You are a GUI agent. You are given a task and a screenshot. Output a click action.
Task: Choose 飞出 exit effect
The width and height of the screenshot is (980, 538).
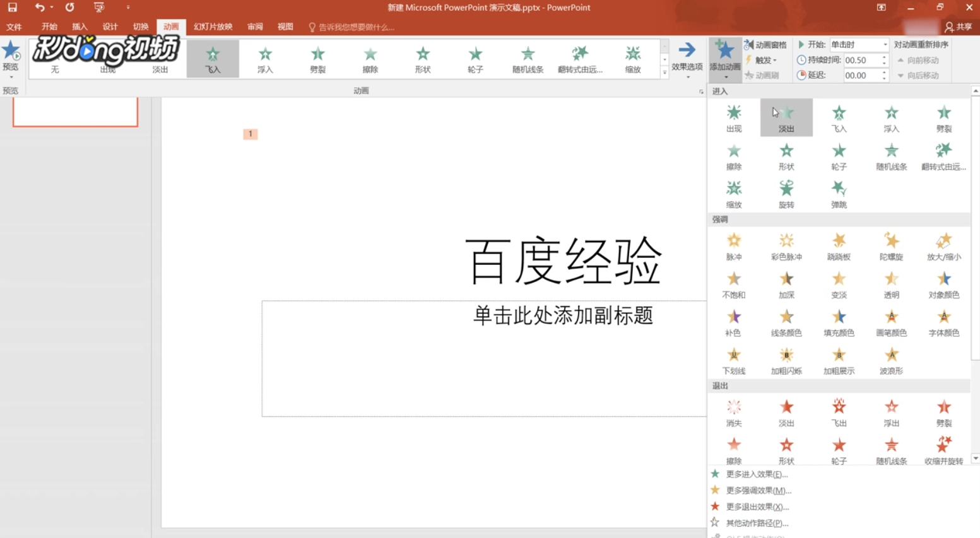[x=839, y=413]
